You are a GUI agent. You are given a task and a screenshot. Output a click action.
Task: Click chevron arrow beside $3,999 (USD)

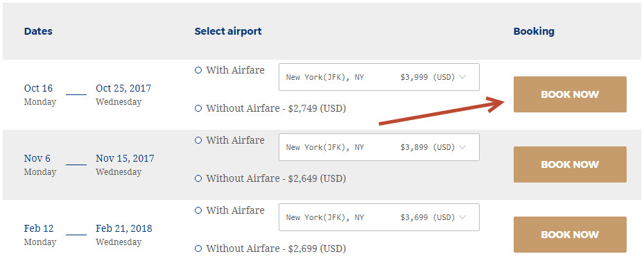(462, 77)
